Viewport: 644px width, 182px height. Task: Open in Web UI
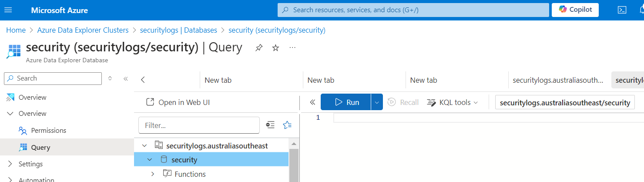(178, 102)
